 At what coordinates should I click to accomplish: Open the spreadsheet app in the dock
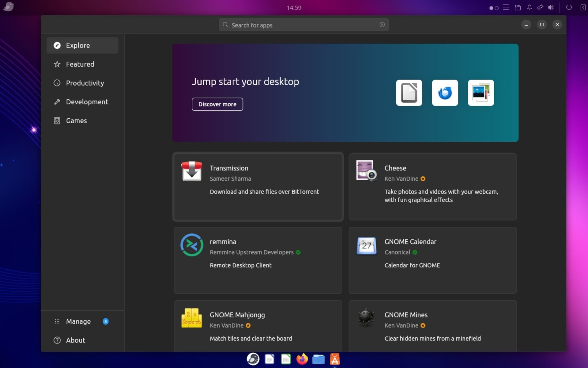[x=286, y=359]
